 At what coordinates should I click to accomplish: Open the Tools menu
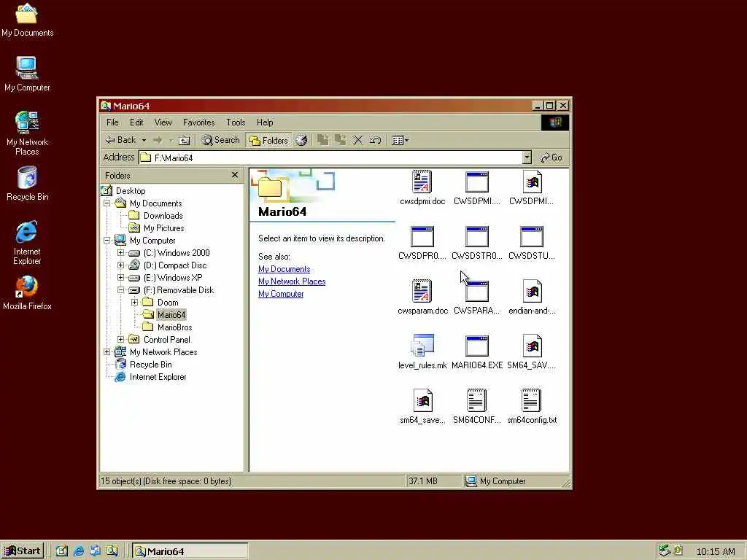[236, 122]
